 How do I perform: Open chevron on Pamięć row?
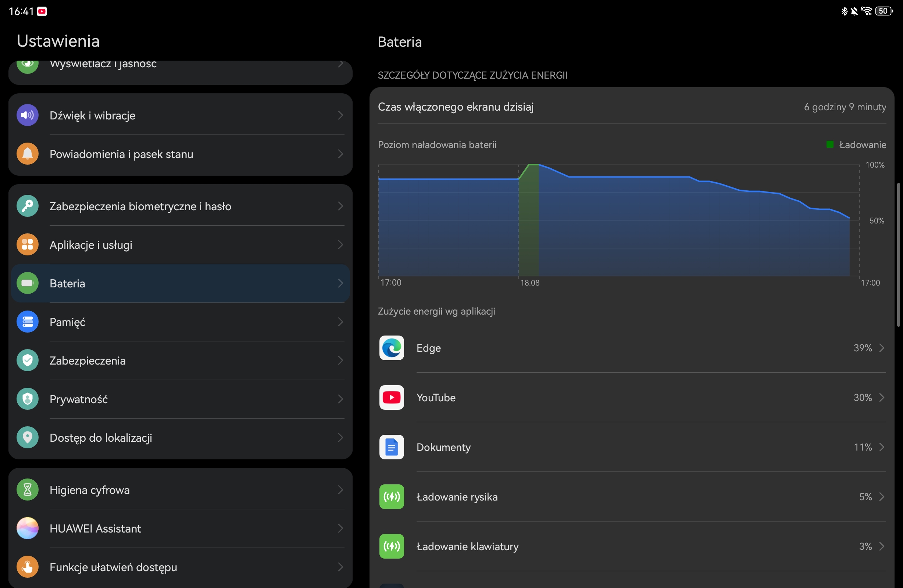coord(340,322)
